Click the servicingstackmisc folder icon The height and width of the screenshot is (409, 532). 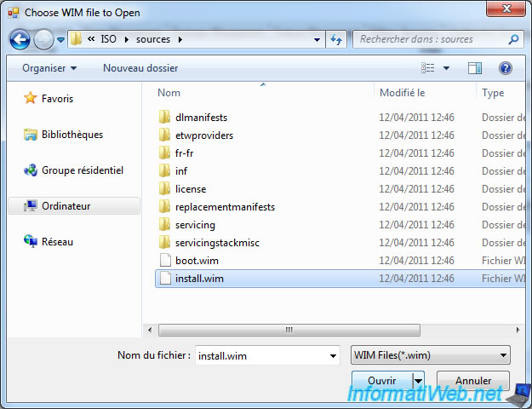165,242
